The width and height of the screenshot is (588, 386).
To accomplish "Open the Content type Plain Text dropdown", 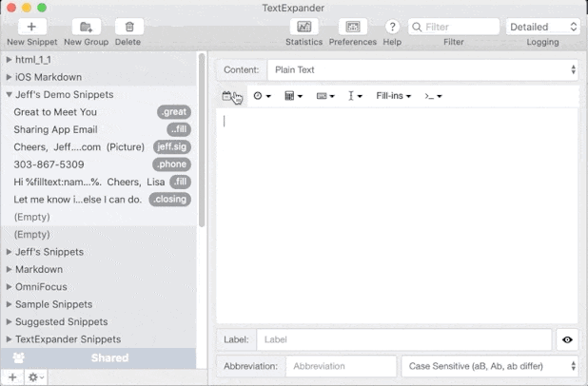I will (x=422, y=69).
